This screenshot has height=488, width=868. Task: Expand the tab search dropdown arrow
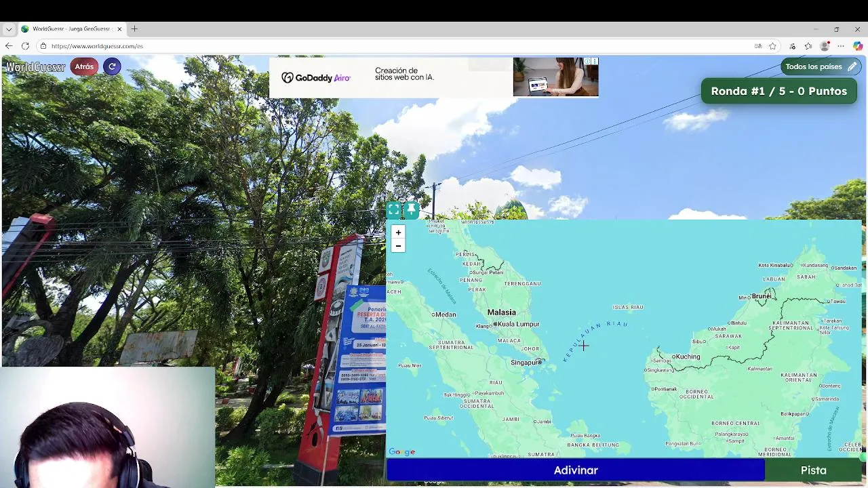pyautogui.click(x=9, y=29)
